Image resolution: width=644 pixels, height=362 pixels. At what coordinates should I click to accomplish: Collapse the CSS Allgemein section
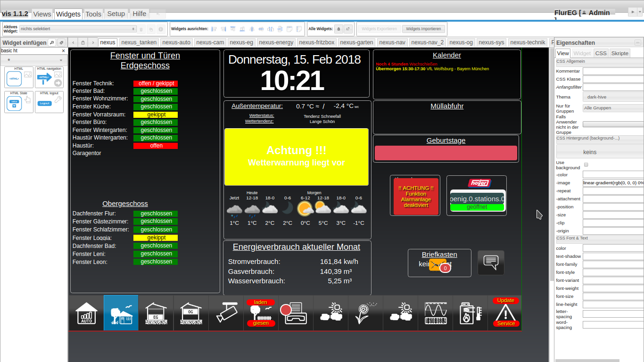click(x=600, y=61)
